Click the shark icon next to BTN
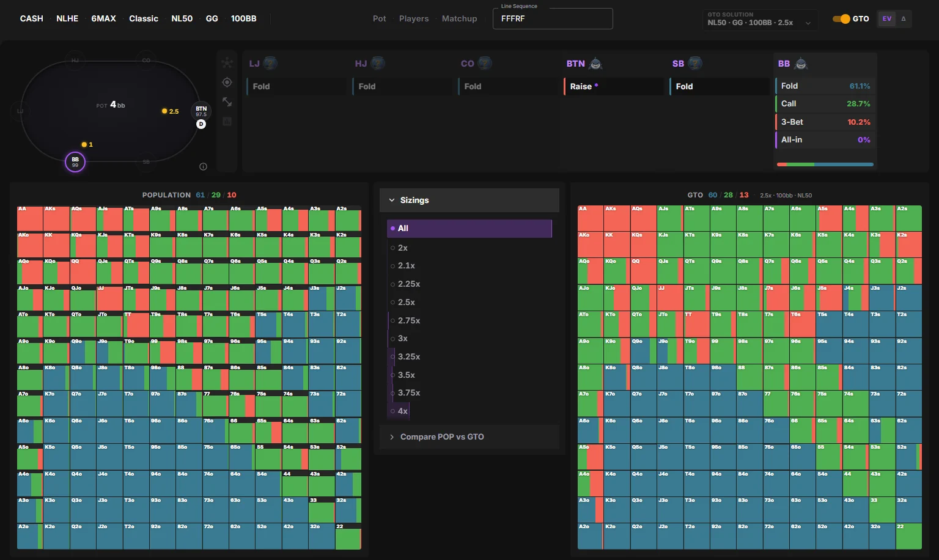 click(595, 63)
